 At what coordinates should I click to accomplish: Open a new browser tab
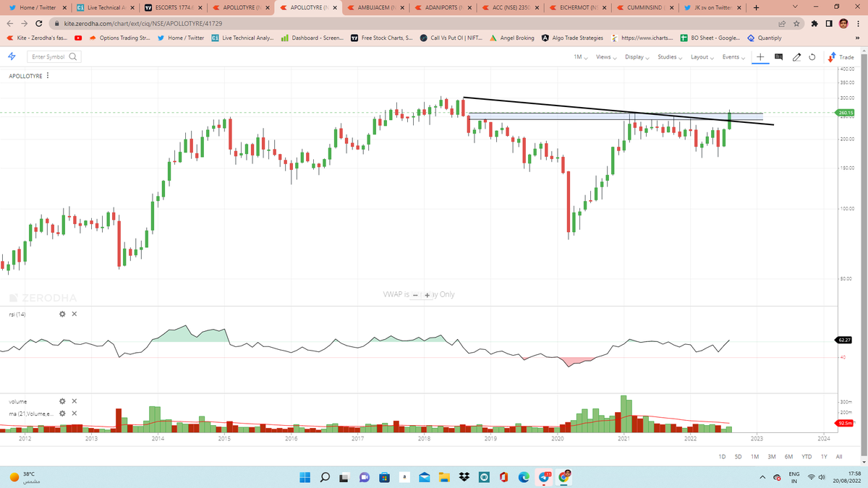pyautogui.click(x=755, y=8)
